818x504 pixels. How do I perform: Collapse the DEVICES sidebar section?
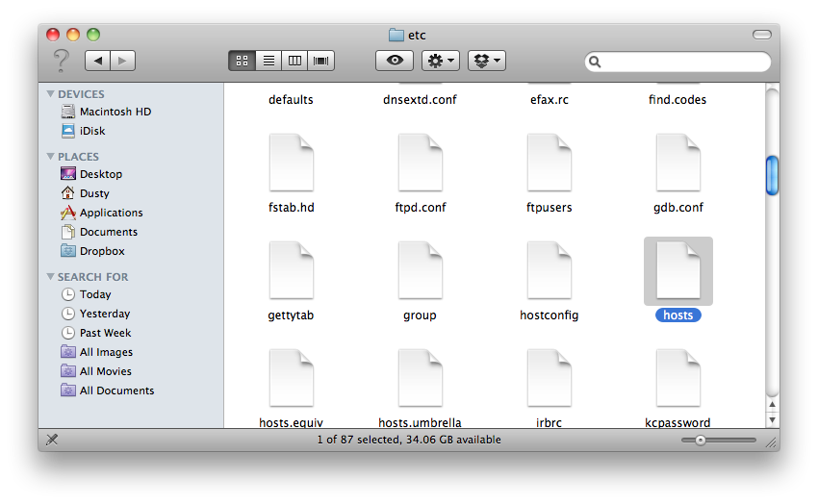[x=51, y=94]
